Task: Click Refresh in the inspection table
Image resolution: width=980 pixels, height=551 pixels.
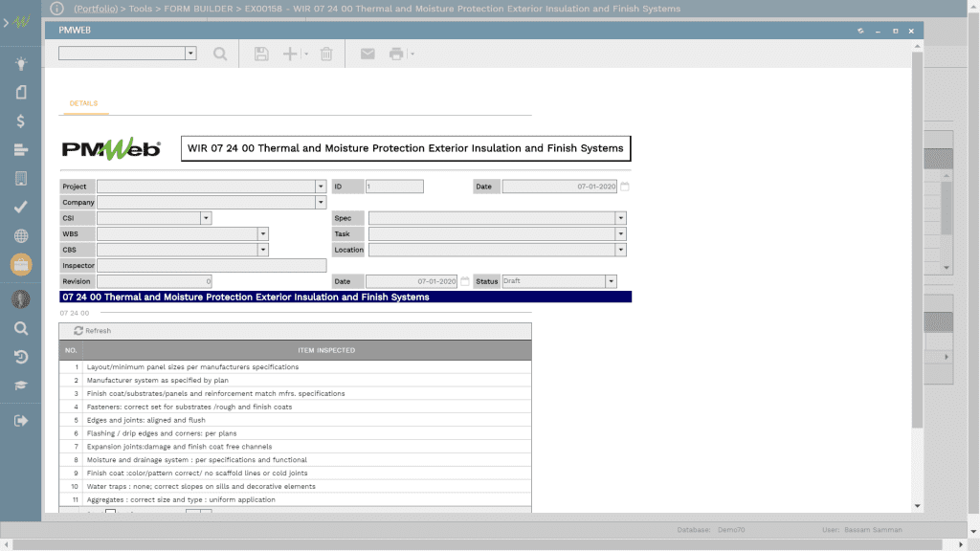Action: 92,331
